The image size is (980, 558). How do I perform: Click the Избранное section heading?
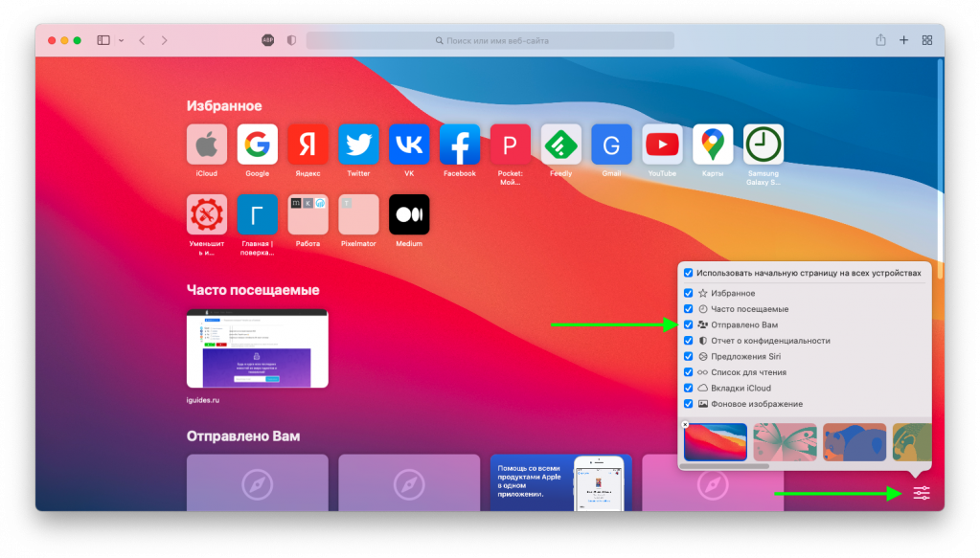click(224, 106)
